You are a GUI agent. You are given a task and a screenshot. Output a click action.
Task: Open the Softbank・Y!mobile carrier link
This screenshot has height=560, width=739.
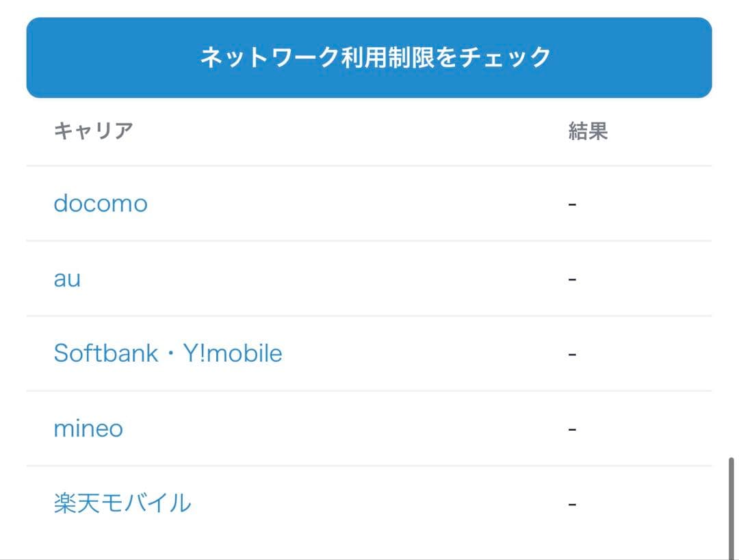click(168, 353)
